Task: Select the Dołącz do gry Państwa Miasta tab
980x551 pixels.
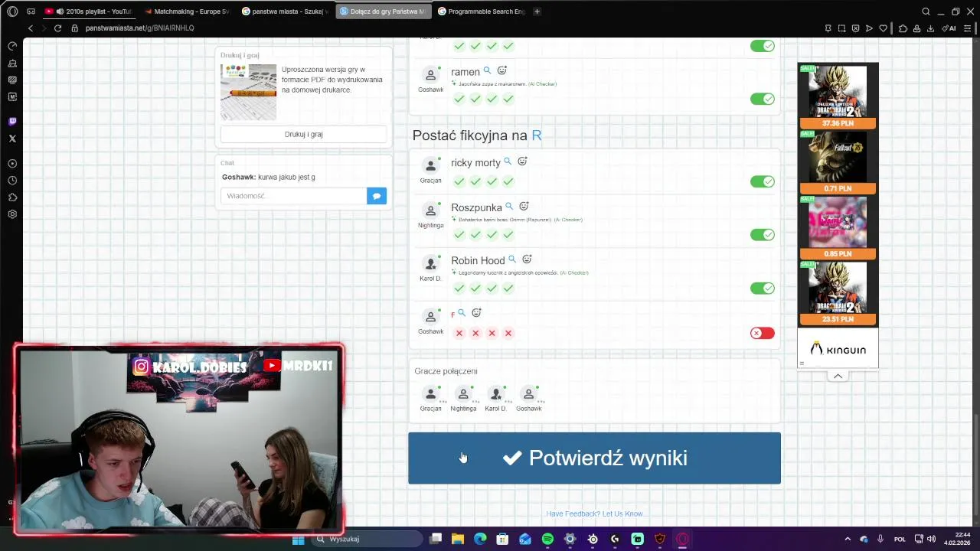Action: coord(383,11)
